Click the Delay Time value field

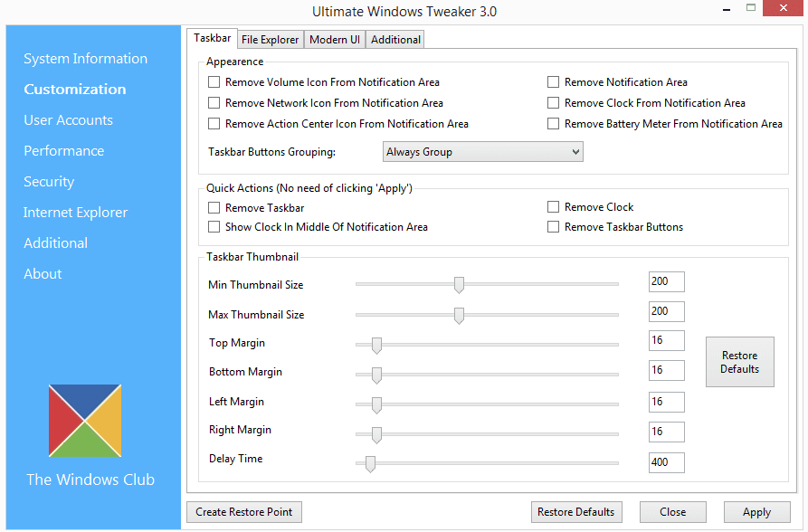(667, 463)
